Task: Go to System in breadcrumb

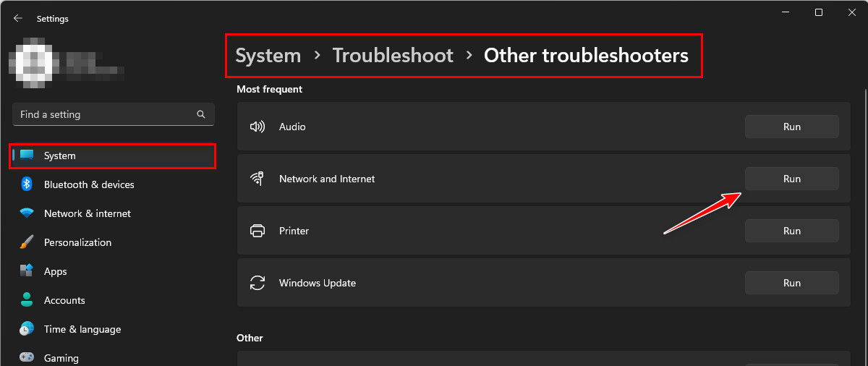Action: (268, 56)
